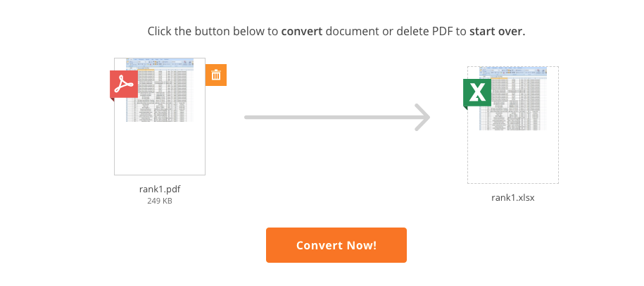Delete the PDF with the orange trash icon

click(x=216, y=75)
